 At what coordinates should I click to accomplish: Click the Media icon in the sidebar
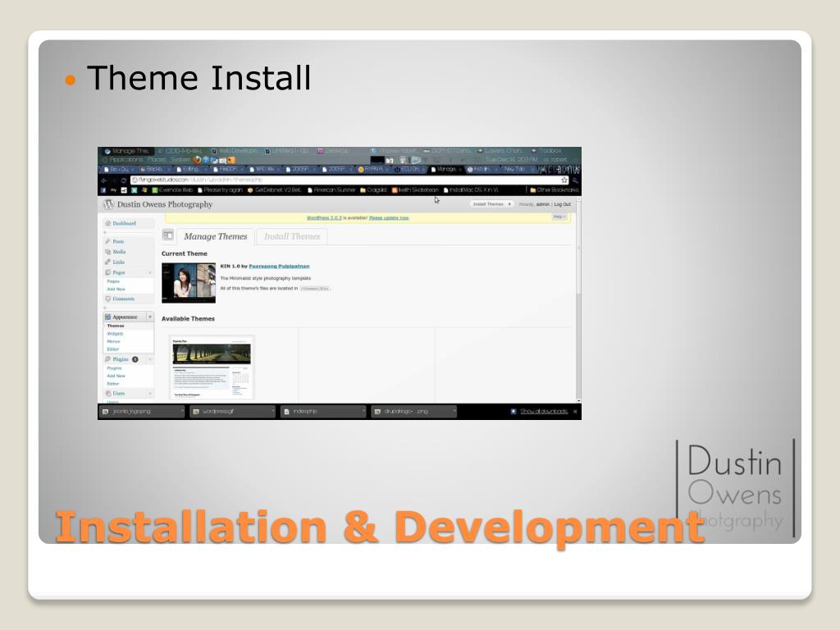coord(107,252)
